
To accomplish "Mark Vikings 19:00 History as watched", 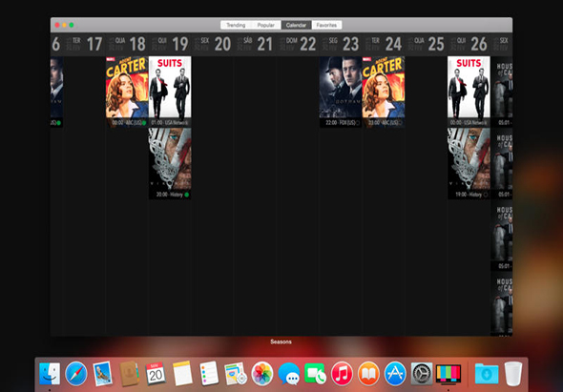I will point(486,195).
